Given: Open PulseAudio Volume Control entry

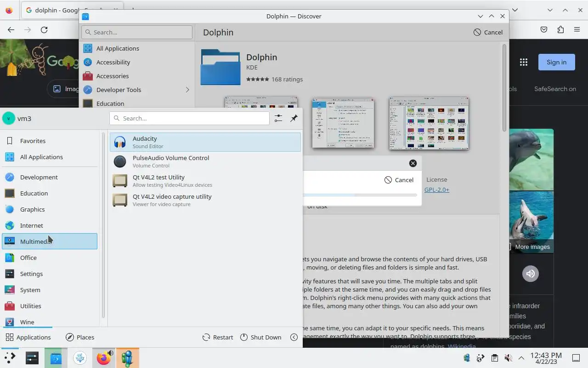Looking at the screenshot, I should pos(205,161).
